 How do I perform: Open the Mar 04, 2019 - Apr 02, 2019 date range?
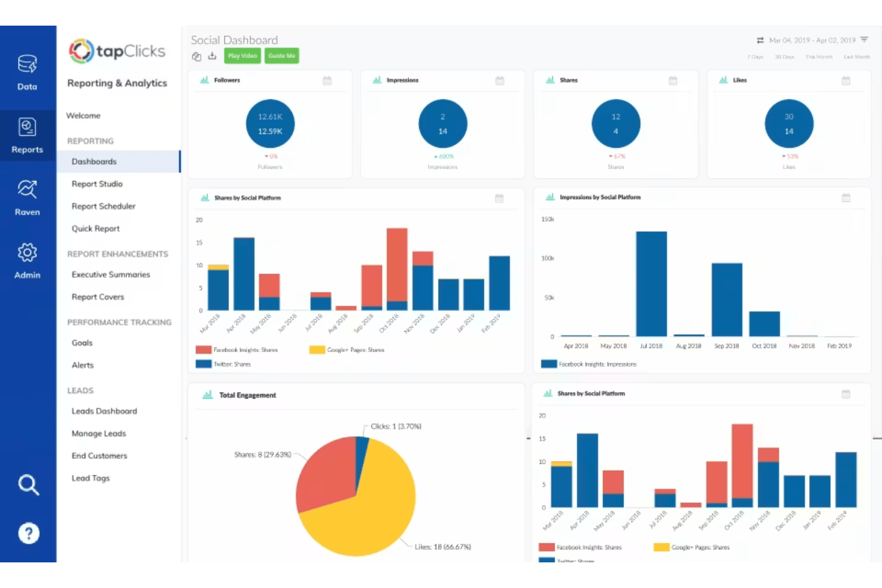812,41
